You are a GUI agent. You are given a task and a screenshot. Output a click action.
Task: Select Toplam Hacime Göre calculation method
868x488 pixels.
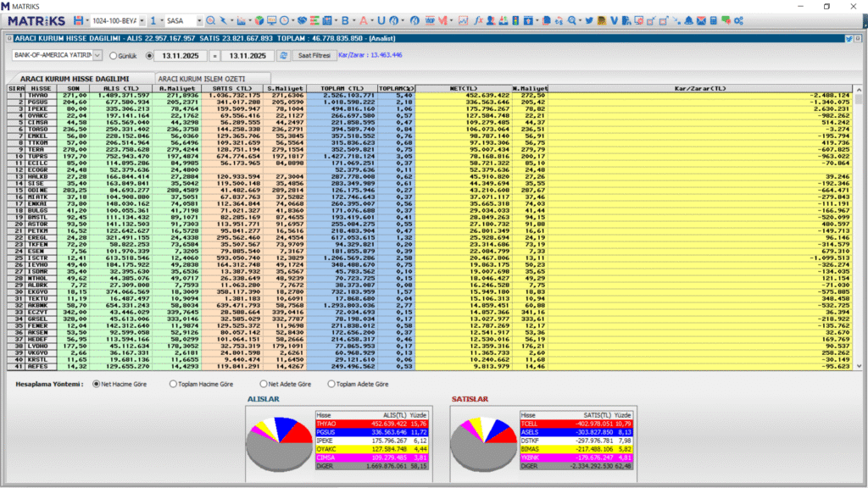[x=175, y=384]
